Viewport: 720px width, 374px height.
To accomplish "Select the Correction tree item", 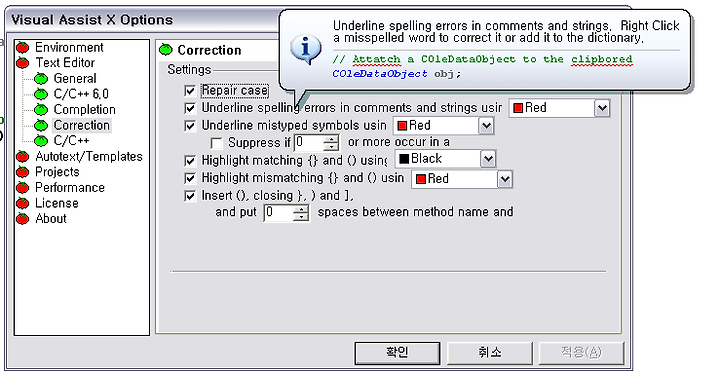I will click(81, 125).
